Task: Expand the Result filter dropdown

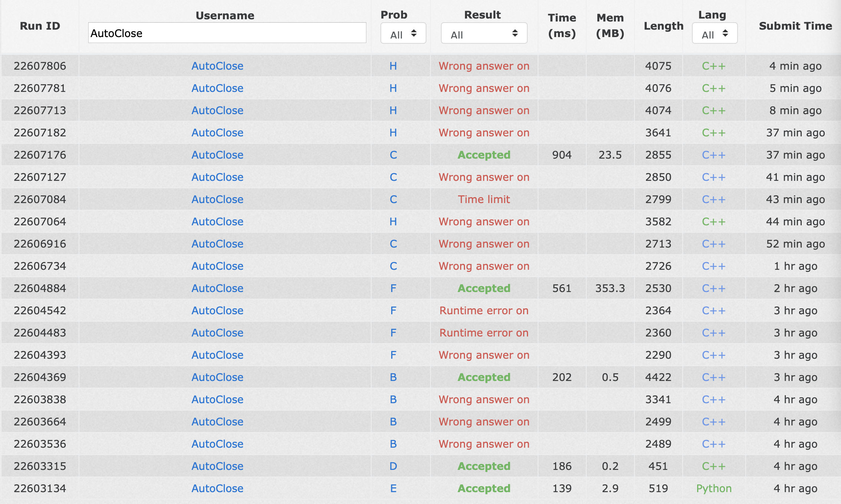Action: [484, 34]
